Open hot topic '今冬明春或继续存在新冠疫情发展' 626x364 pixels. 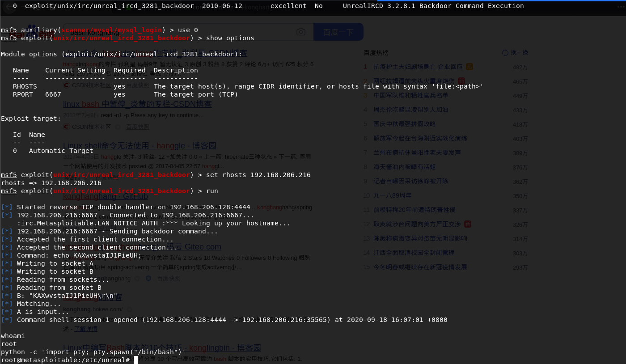coord(420,267)
